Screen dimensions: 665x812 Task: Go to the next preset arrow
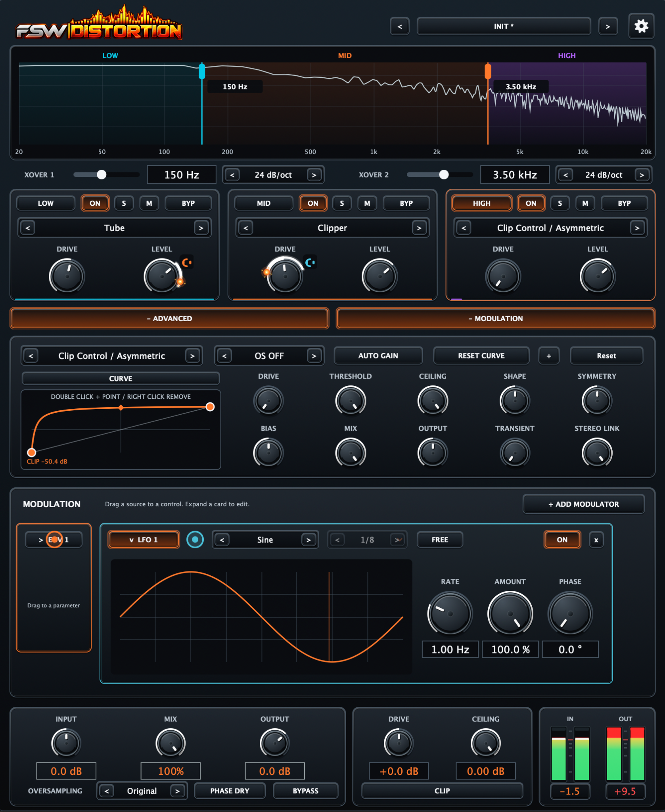point(608,27)
